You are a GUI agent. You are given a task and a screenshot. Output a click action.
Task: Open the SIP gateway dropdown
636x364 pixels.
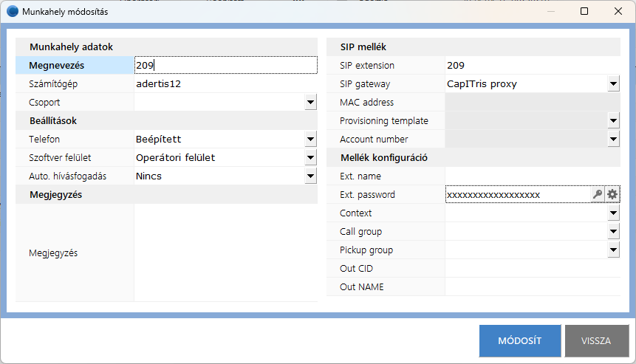click(x=613, y=84)
